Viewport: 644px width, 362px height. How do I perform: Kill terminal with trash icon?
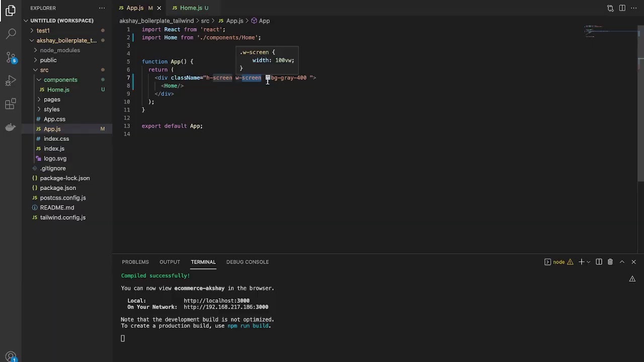tap(610, 262)
